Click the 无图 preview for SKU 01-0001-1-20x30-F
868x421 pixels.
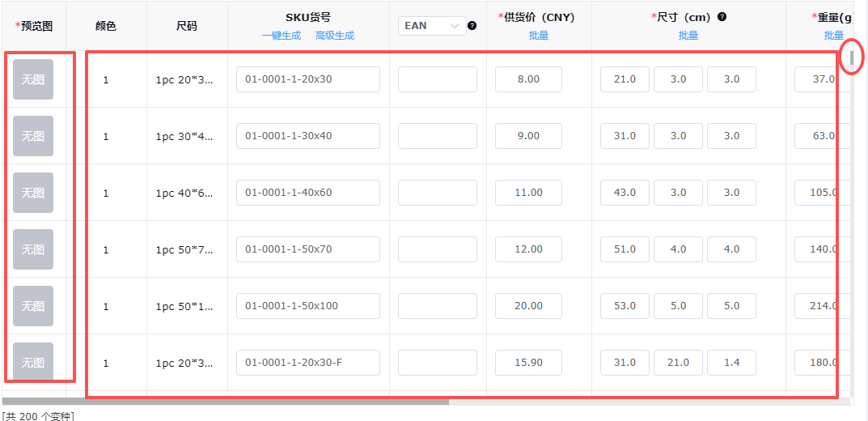coord(33,362)
